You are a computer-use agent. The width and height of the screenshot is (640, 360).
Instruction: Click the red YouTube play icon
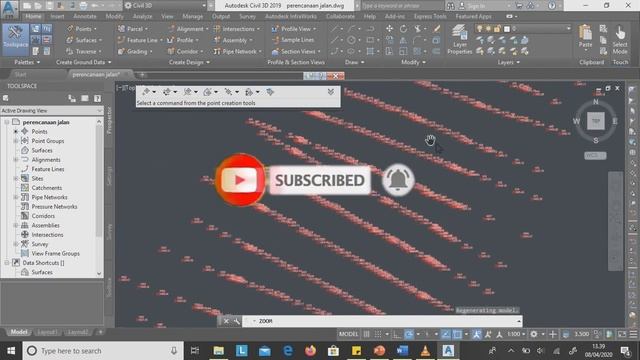(x=240, y=180)
